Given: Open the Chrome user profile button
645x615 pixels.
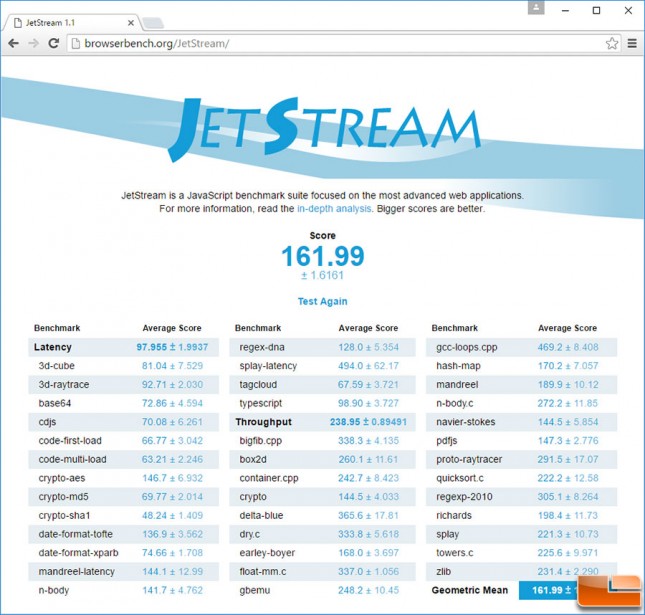Looking at the screenshot, I should (x=536, y=8).
